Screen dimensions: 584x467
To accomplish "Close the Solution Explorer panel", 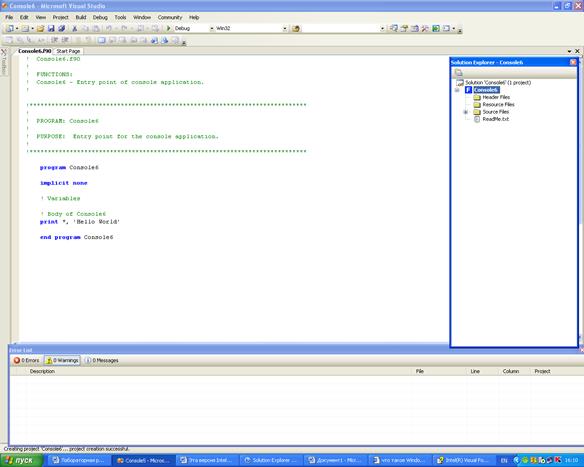I will click(x=573, y=62).
